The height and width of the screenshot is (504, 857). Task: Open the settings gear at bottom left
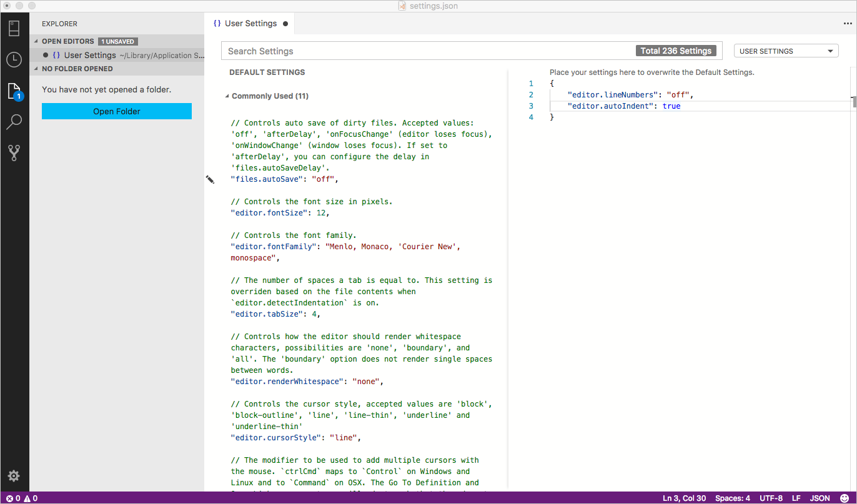point(14,476)
